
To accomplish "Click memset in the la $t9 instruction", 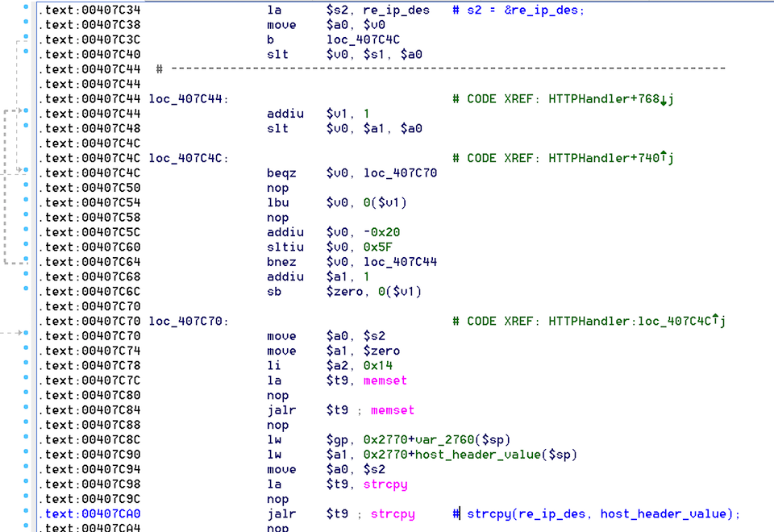I will pos(385,380).
